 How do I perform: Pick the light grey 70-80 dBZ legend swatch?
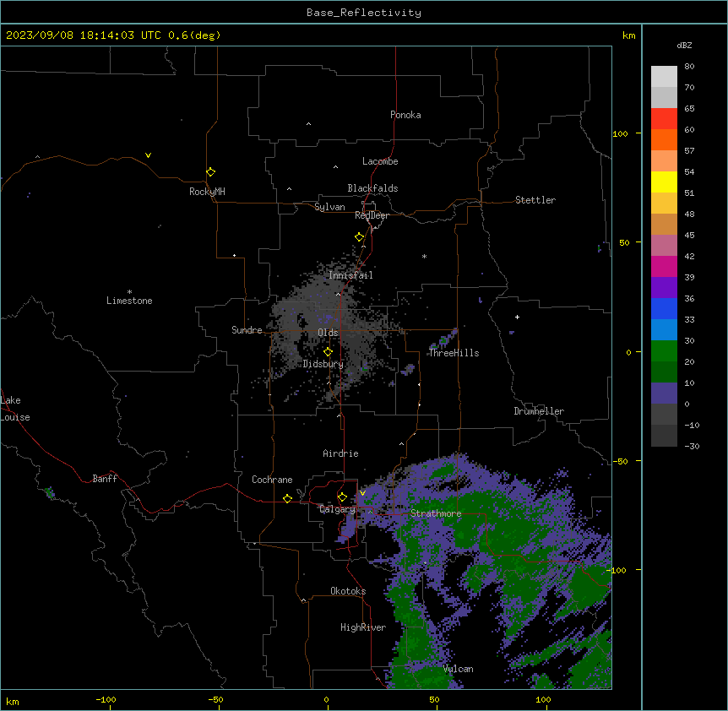coord(664,77)
